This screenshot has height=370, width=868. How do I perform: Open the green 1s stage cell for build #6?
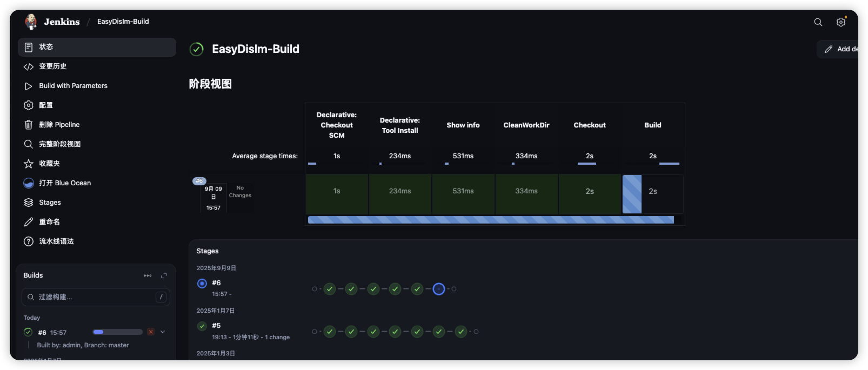coord(337,194)
